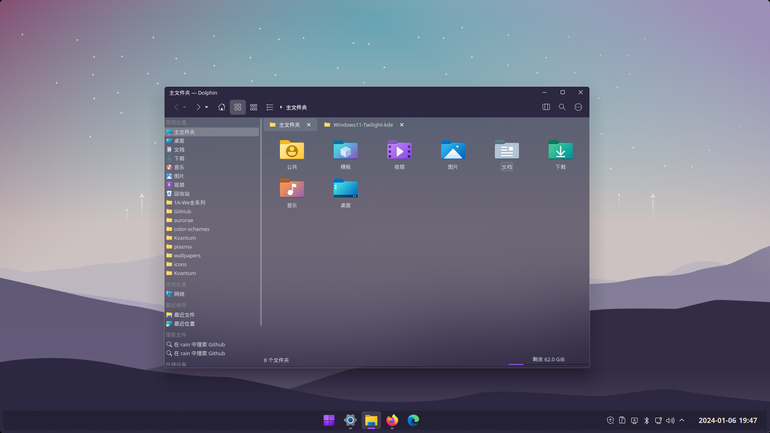Expand the forward history dropdown arrow
The width and height of the screenshot is (770, 433).
[x=206, y=107]
